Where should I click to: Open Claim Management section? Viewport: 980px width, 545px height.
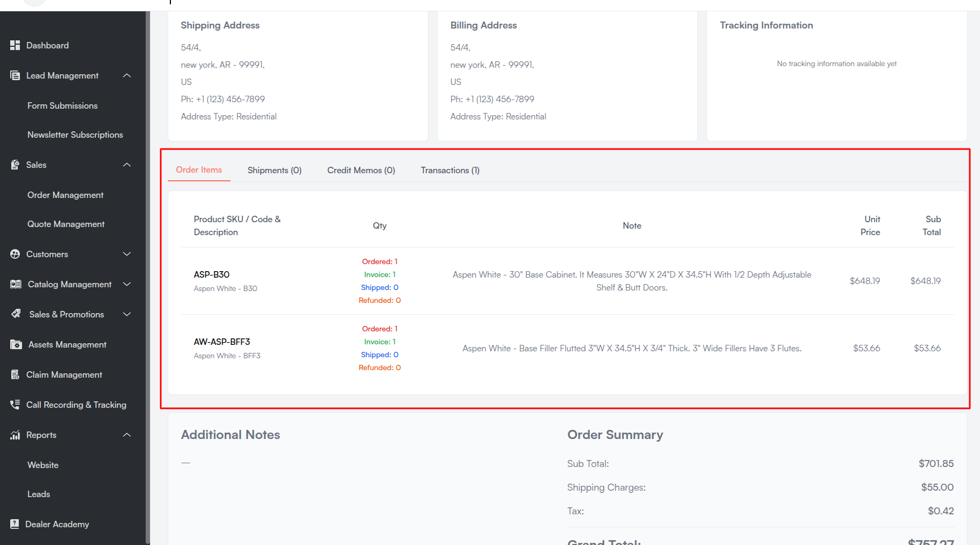(64, 374)
